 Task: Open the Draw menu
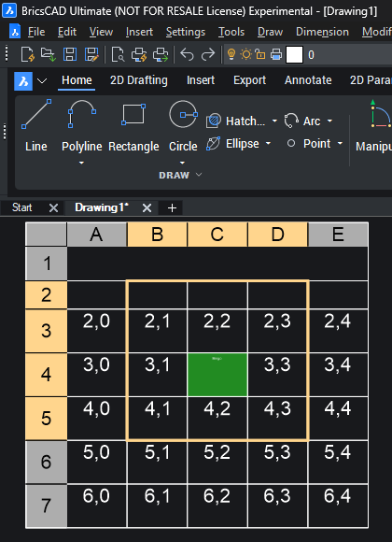270,32
